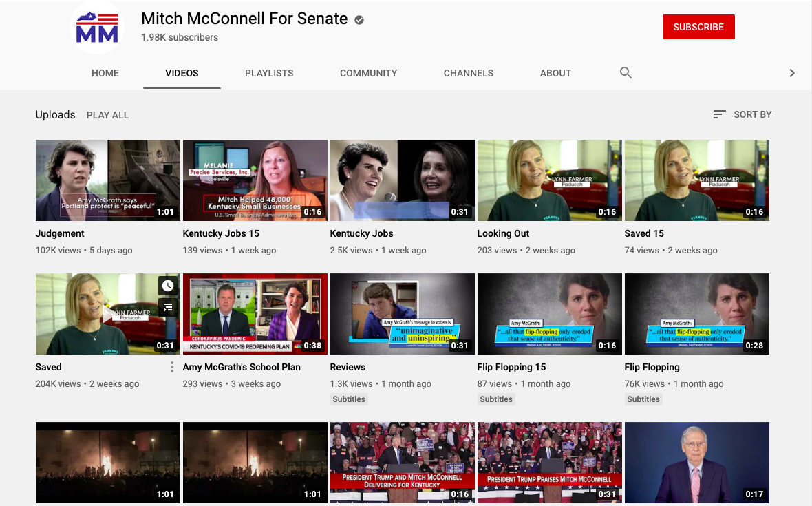Open the Sort By dropdown
Viewport: 812px width, 506px height.
pyautogui.click(x=742, y=114)
